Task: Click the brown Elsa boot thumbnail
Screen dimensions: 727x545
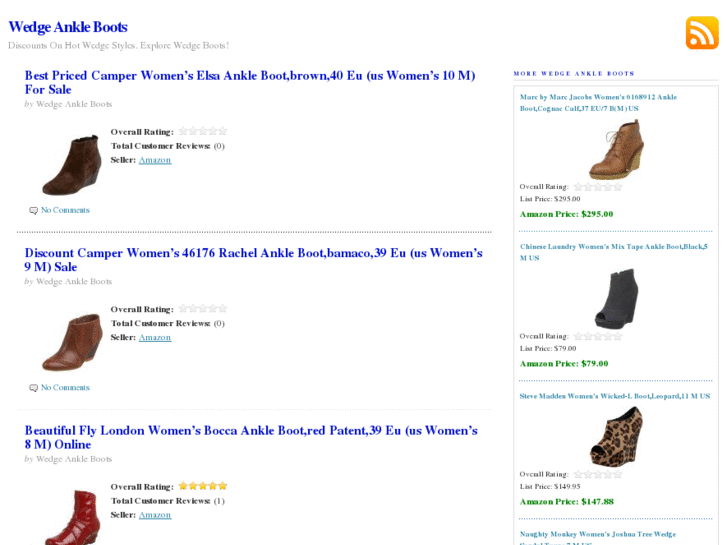Action: (71, 164)
